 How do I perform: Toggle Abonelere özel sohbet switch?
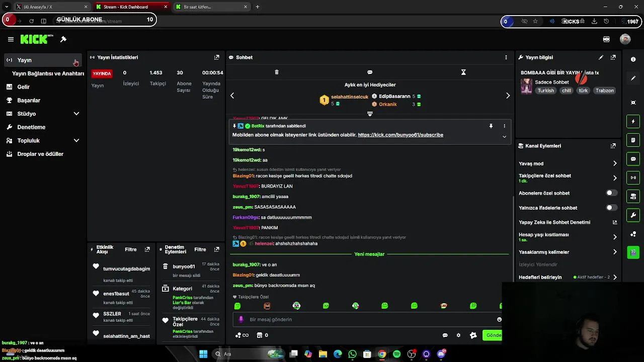click(611, 193)
